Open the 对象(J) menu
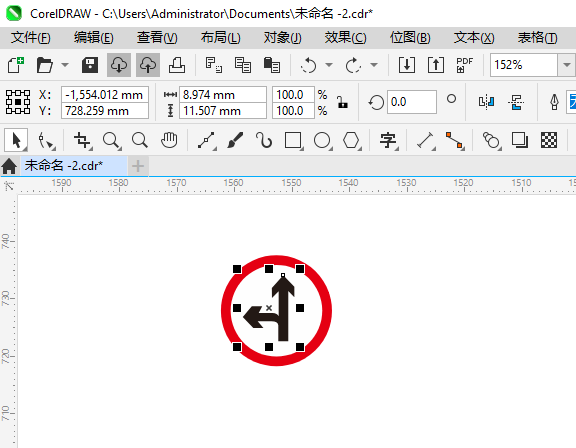 [282, 37]
